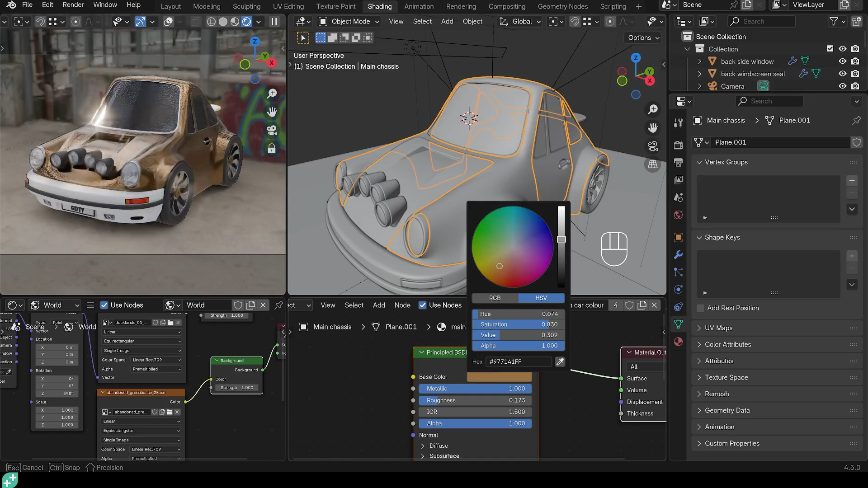This screenshot has height=488, width=868.
Task: Click the pin icon in Properties header
Action: point(856,120)
